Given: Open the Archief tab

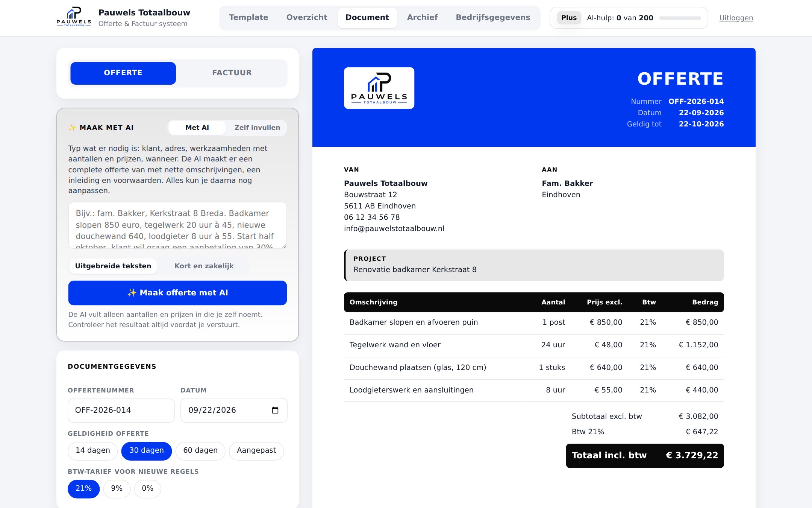Looking at the screenshot, I should [x=423, y=18].
